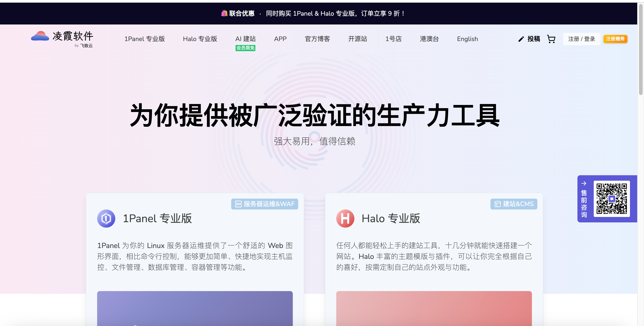644x326 pixels.
Task: Open the Halo 专业版 nav menu
Action: tap(200, 39)
